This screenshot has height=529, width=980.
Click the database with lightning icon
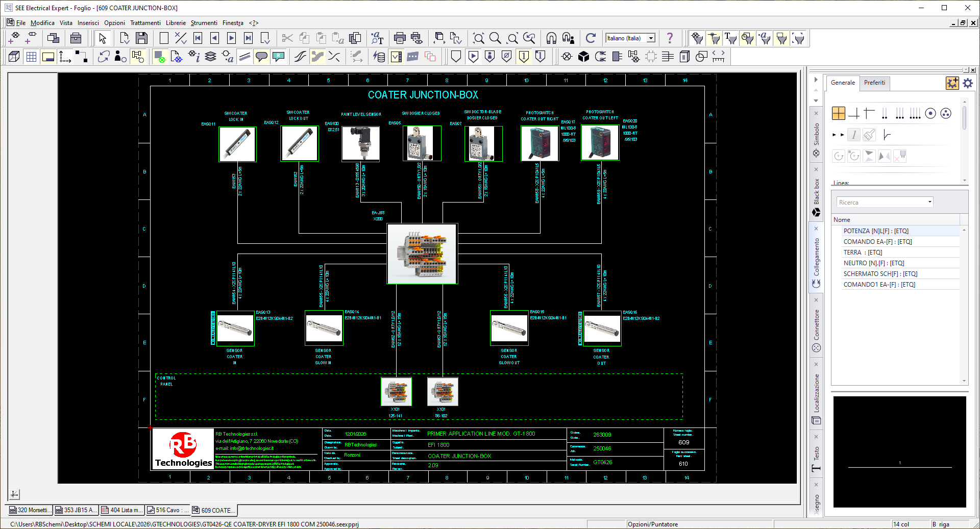click(x=379, y=57)
